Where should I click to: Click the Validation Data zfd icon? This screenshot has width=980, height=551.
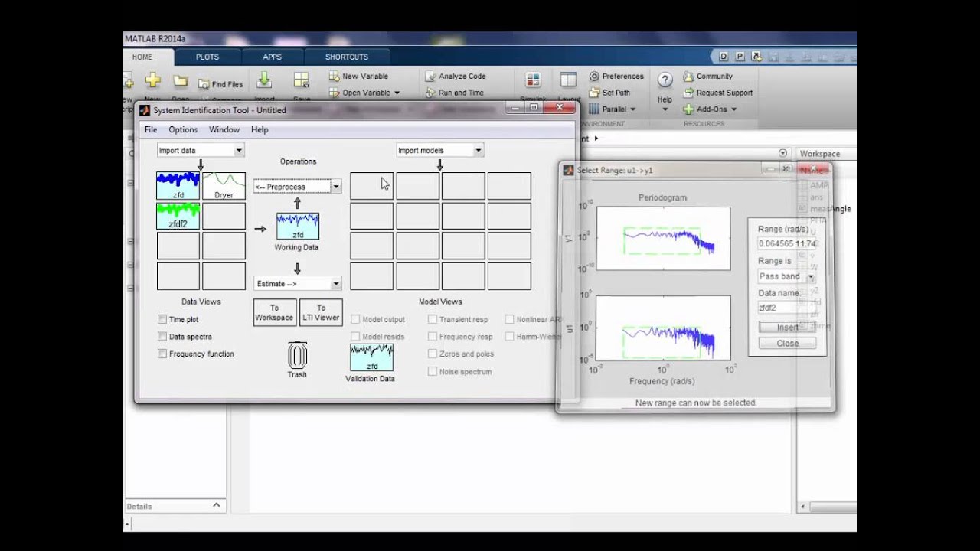(x=371, y=357)
